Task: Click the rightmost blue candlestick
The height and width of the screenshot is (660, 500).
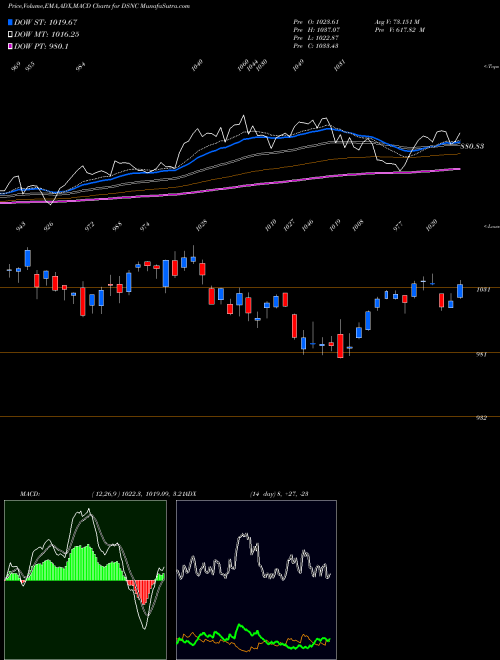Action: [x=460, y=291]
